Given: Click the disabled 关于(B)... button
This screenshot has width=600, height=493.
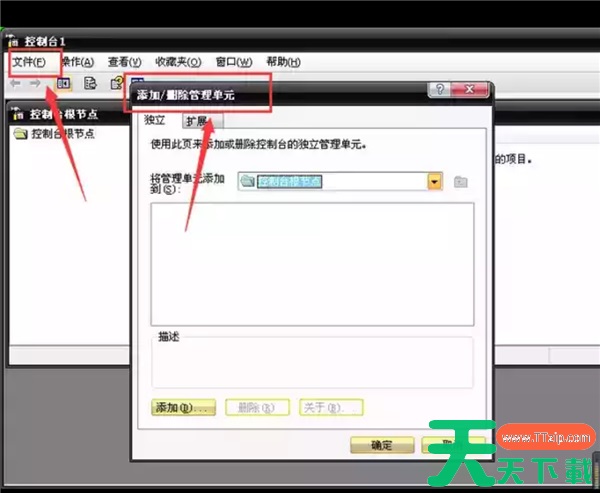Looking at the screenshot, I should click(331, 407).
